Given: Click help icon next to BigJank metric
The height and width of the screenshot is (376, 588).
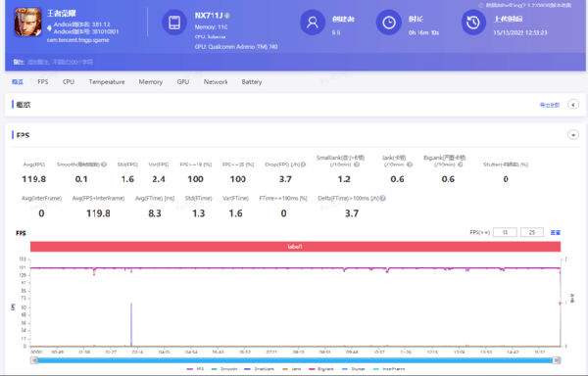Looking at the screenshot, I should pos(461,164).
